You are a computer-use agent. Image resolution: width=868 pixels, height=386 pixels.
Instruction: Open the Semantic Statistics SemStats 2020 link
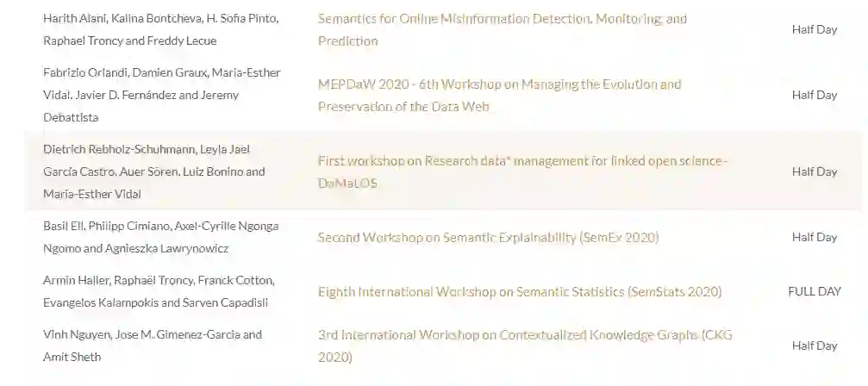pyautogui.click(x=520, y=291)
